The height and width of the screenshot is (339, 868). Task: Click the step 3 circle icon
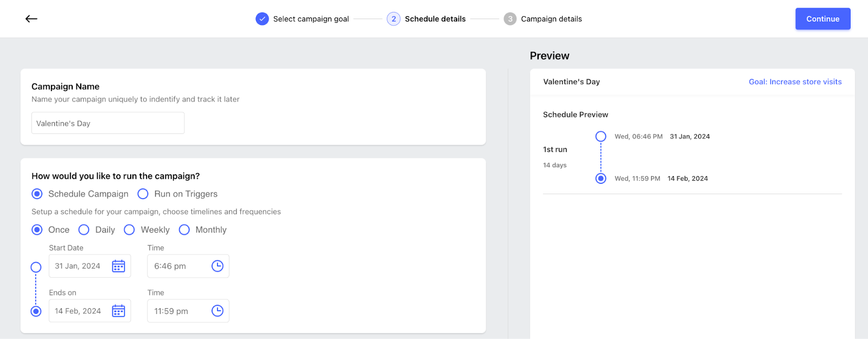click(x=510, y=19)
